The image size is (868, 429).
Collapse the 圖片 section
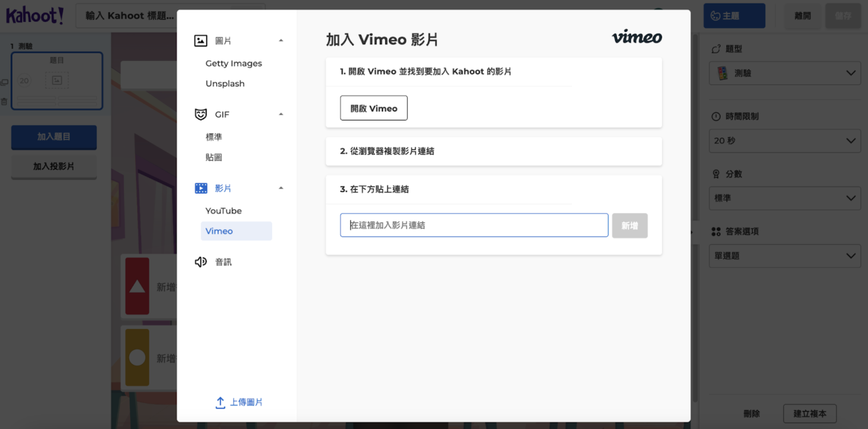tap(281, 40)
